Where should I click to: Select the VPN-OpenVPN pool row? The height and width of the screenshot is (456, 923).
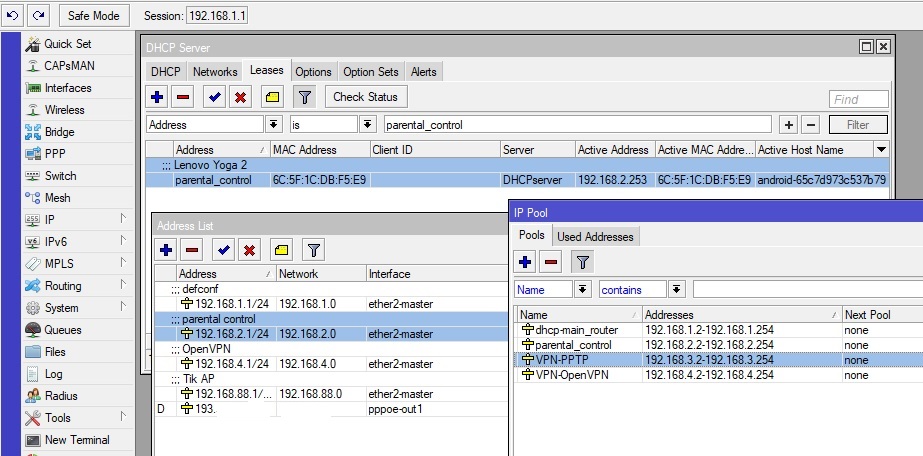pyautogui.click(x=718, y=375)
